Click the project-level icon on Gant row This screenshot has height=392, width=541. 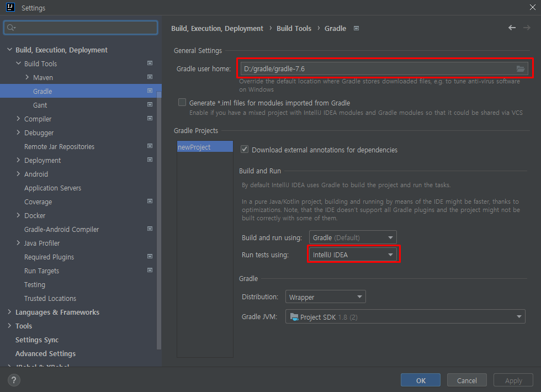point(150,104)
